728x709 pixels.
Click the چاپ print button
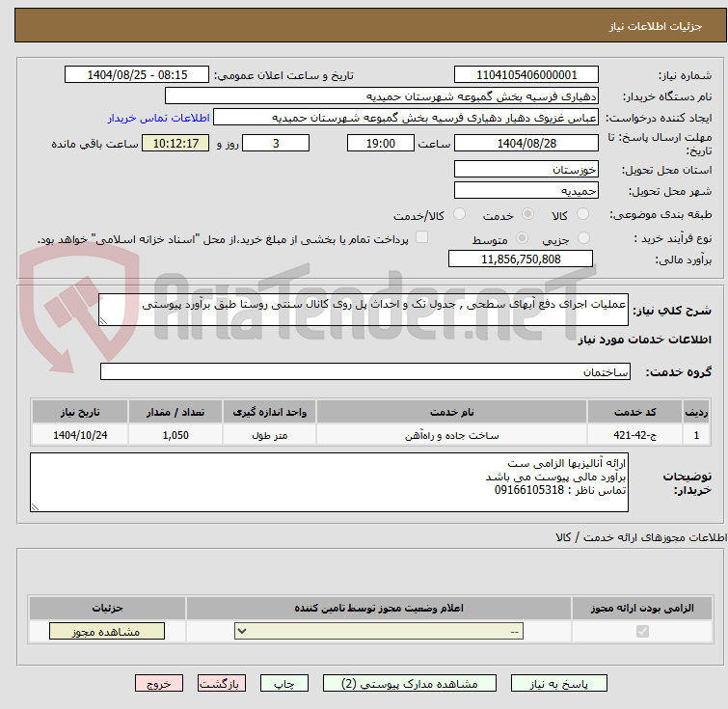coord(284,684)
